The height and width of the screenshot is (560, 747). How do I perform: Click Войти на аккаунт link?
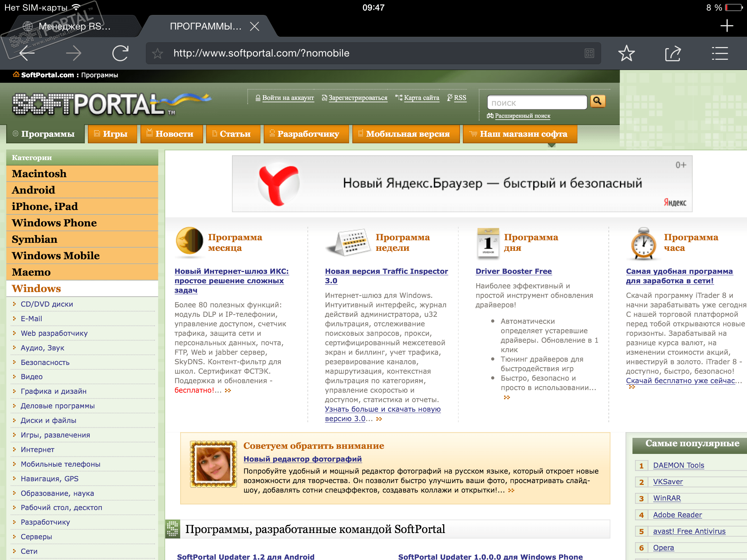[287, 98]
